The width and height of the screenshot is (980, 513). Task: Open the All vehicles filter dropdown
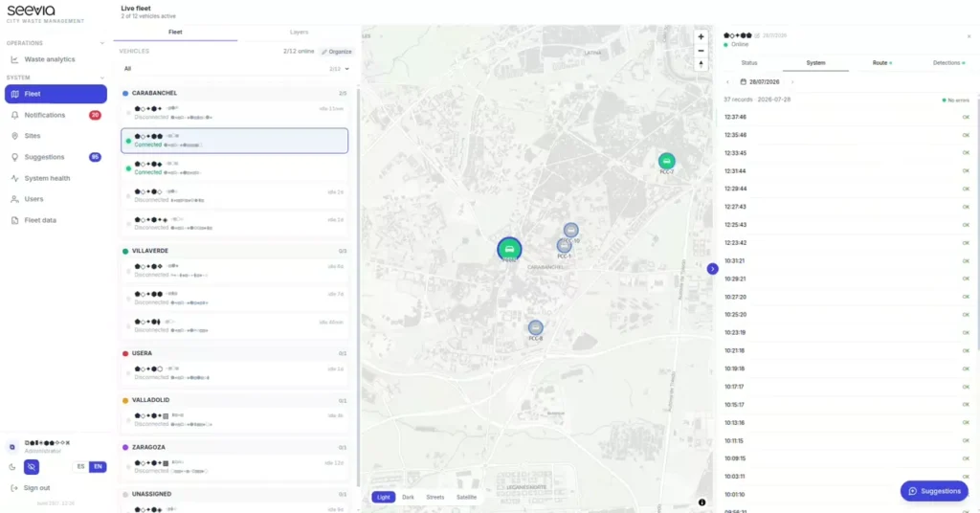click(235, 69)
